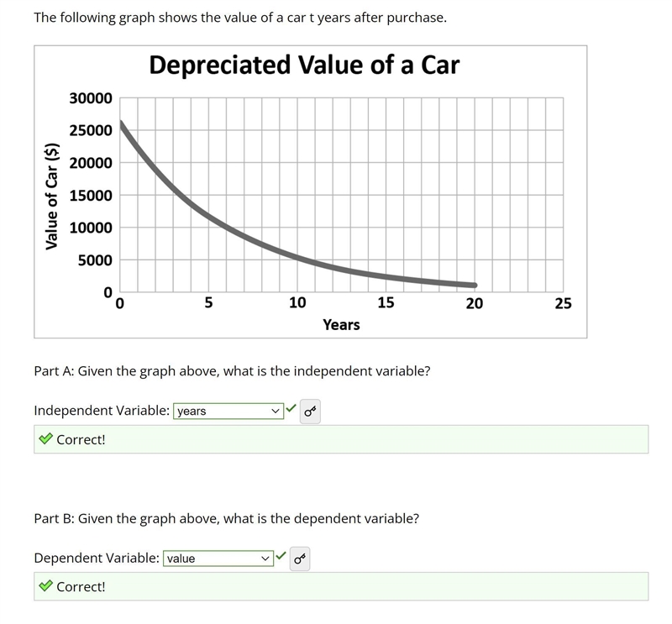The height and width of the screenshot is (624, 672).
Task: Click the 25 tick label on the Years axis
Action: [x=563, y=303]
